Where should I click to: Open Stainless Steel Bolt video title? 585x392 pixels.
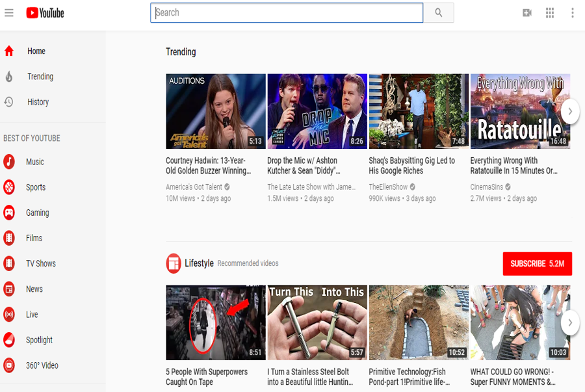point(310,376)
